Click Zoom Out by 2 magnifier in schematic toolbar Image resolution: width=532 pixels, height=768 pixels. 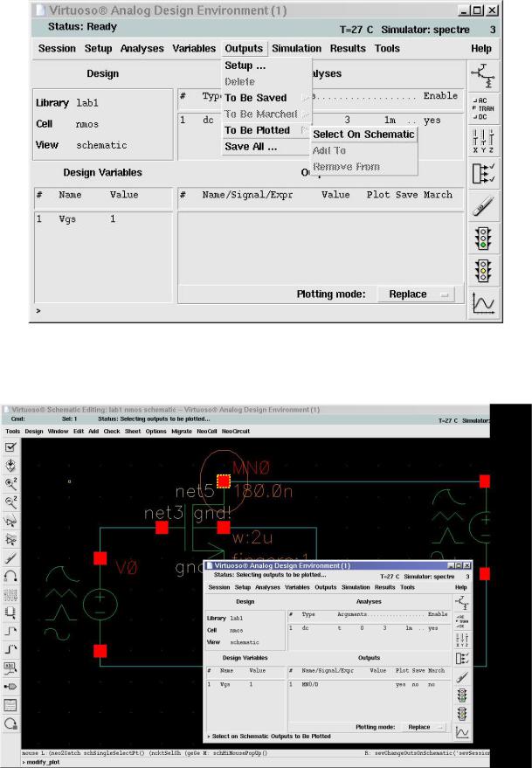tap(10, 502)
